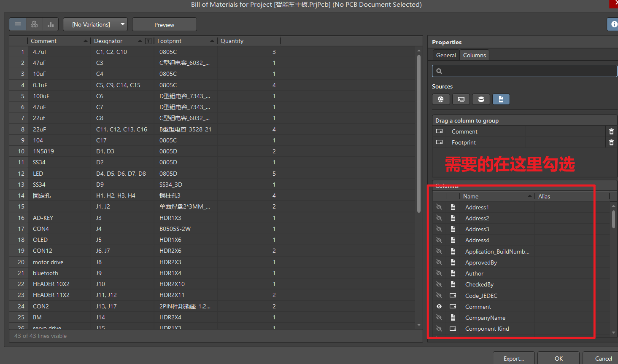Image resolution: width=618 pixels, height=364 pixels.
Task: Click the Alias column header
Action: tap(572, 196)
